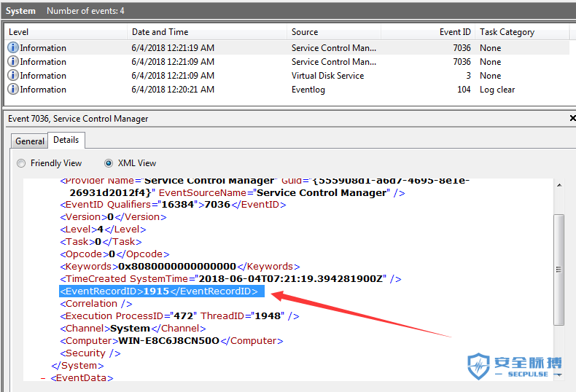Image resolution: width=576 pixels, height=392 pixels.
Task: Select the XML View radio button
Action: (109, 163)
